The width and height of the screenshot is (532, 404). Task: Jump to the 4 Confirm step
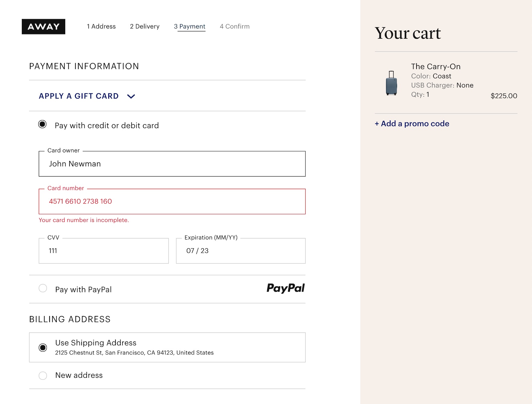pyautogui.click(x=235, y=27)
